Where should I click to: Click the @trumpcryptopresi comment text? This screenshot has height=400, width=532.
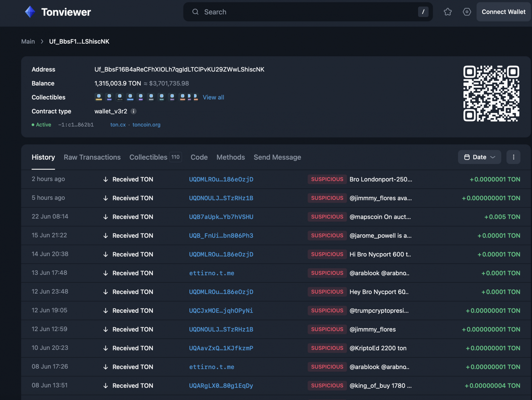coord(379,311)
